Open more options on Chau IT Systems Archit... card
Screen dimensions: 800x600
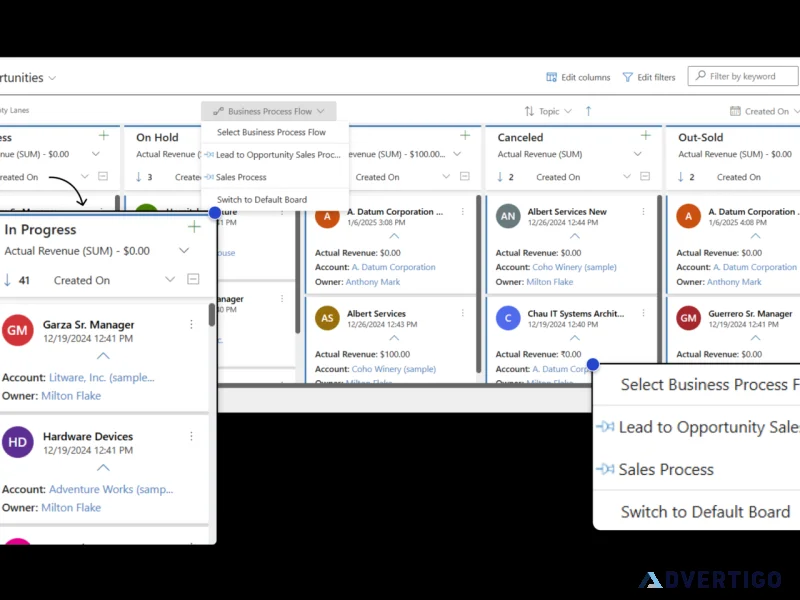643,313
